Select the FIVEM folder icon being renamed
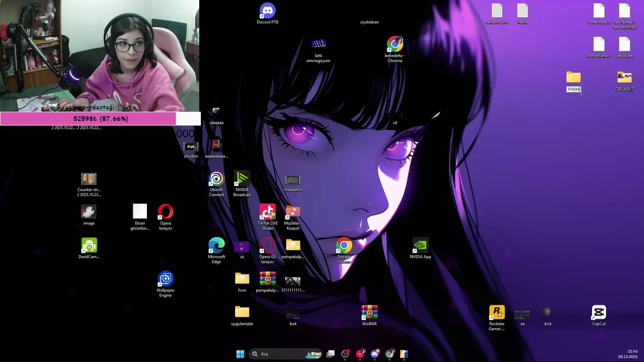This screenshot has width=644, height=362. (x=574, y=77)
